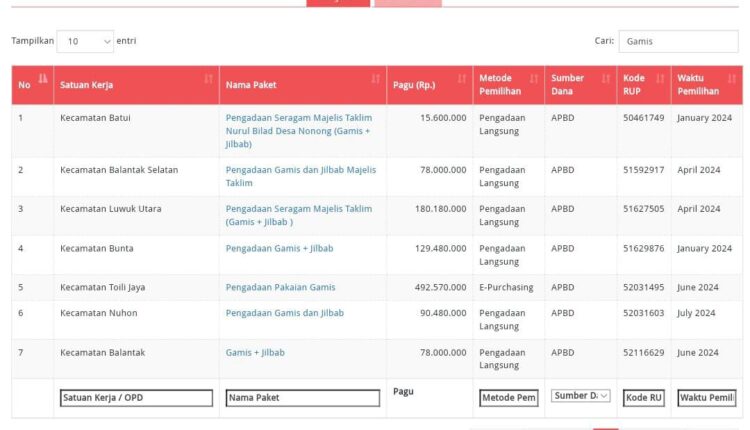This screenshot has height=430, width=750.
Task: Sort by Pagu (Rp.) column arrows
Action: (463, 79)
